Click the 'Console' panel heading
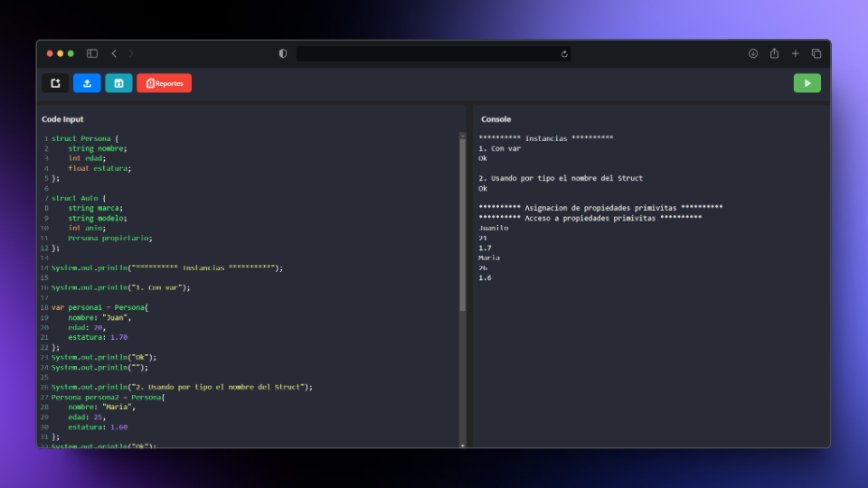868x488 pixels. click(x=496, y=119)
